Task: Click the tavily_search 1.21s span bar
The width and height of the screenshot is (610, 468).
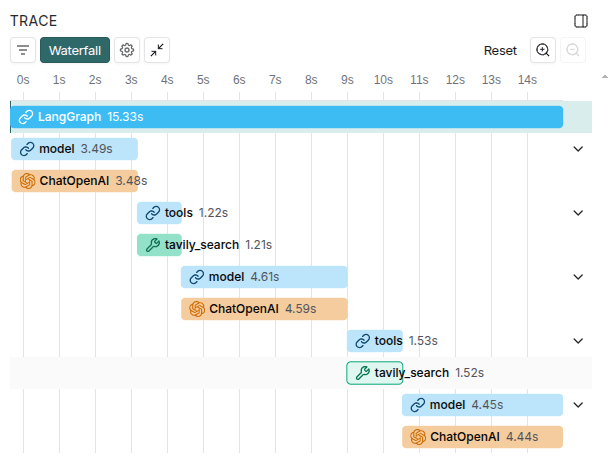Action: pos(159,245)
